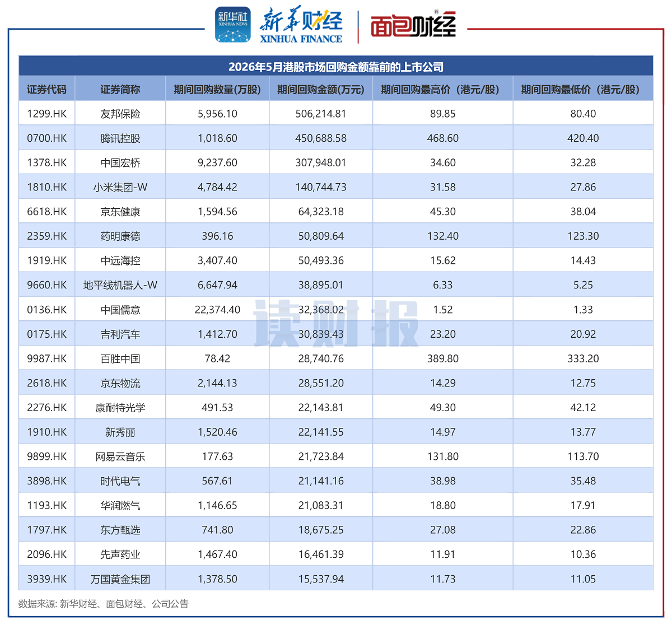Image resolution: width=672 pixels, height=625 pixels.
Task: Click the Xinhua News Agency logo icon
Action: 233,24
